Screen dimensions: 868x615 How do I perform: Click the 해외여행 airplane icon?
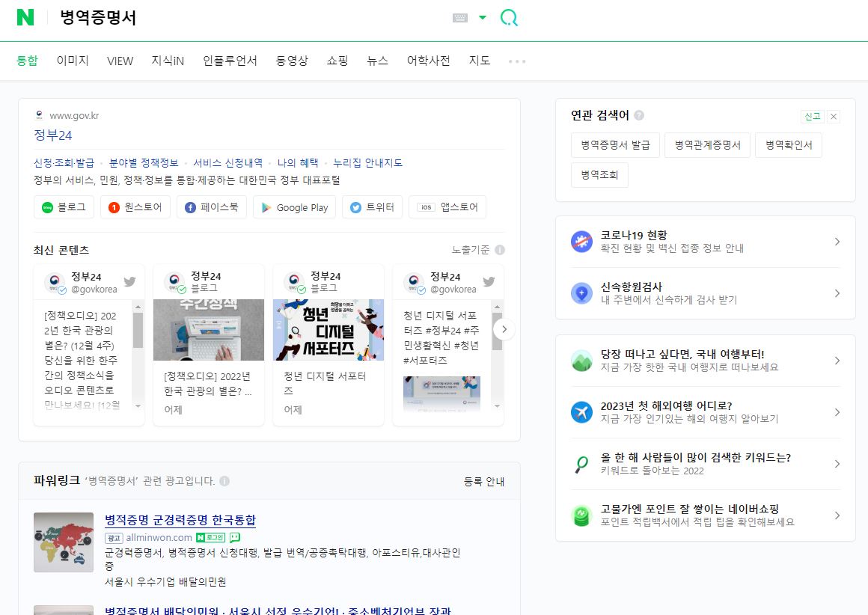coord(582,412)
